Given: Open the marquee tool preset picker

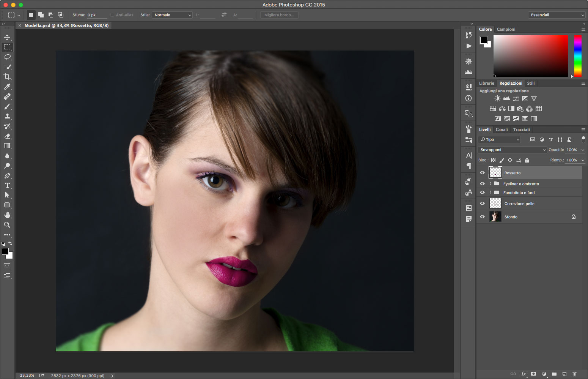Looking at the screenshot, I should click(x=18, y=15).
